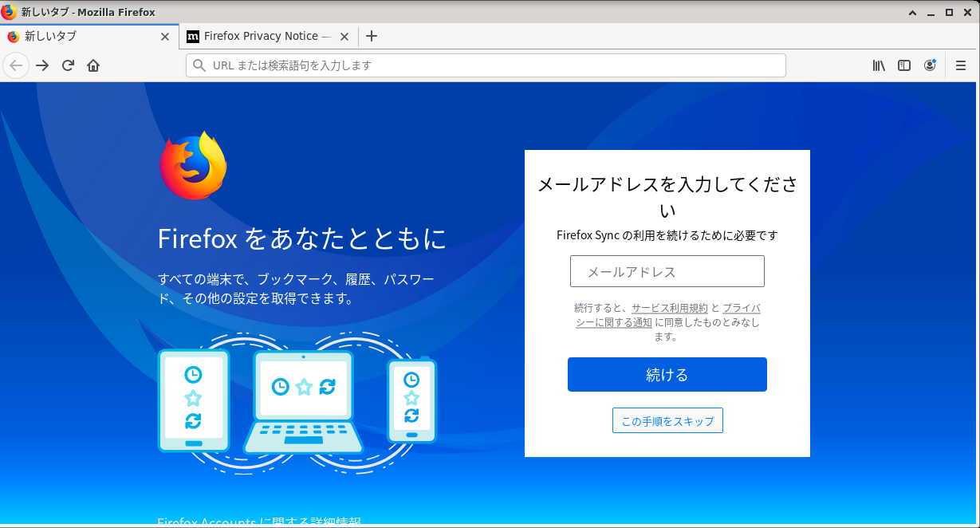This screenshot has height=528, width=980.
Task: Open the hamburger application menu
Action: click(961, 65)
